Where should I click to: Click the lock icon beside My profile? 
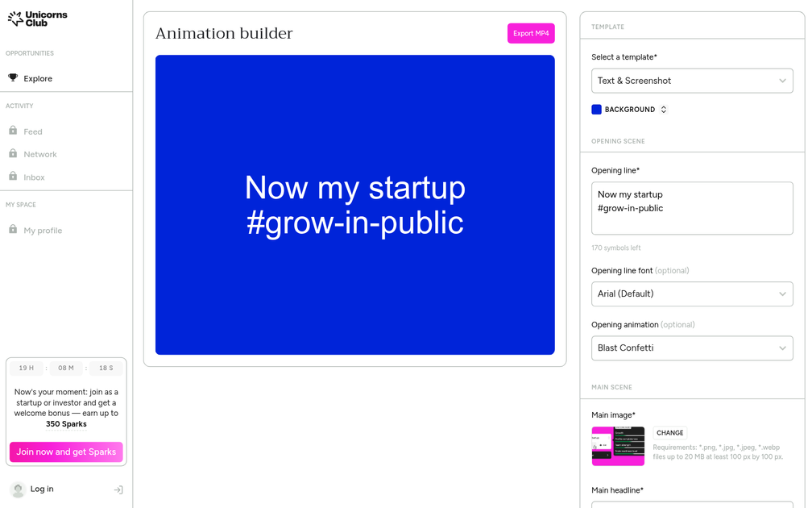[14, 230]
